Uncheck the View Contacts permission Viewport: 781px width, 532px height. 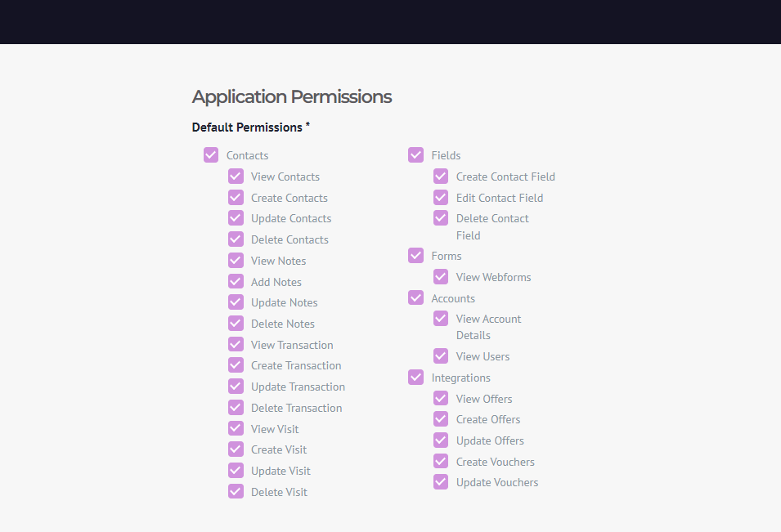pyautogui.click(x=236, y=177)
